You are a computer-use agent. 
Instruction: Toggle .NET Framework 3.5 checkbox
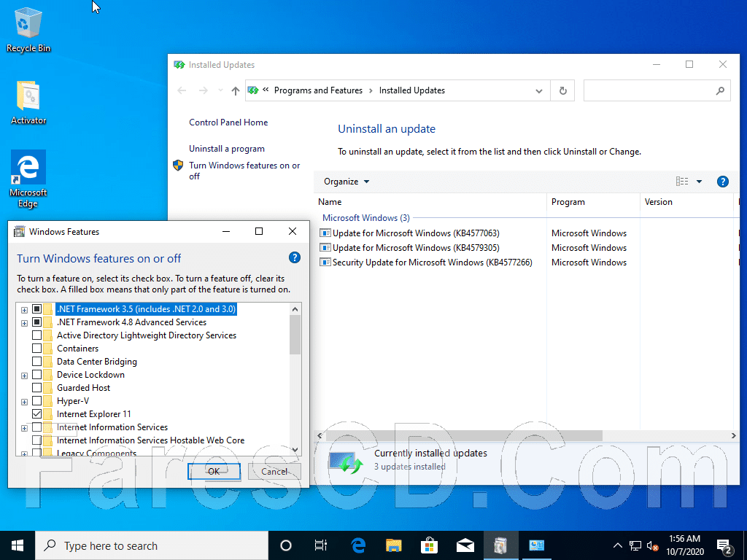pos(36,309)
